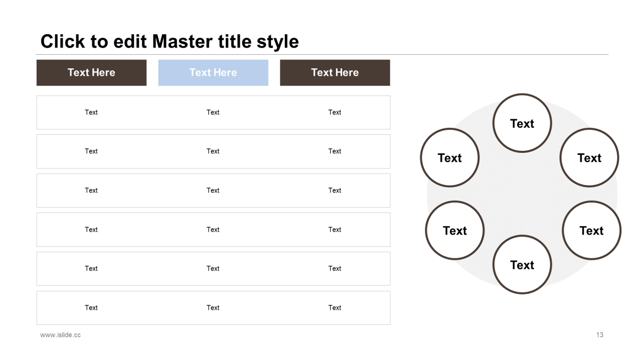Select the 'Click to edit Master title style' heading
The height and width of the screenshot is (362, 644).
pyautogui.click(x=170, y=42)
